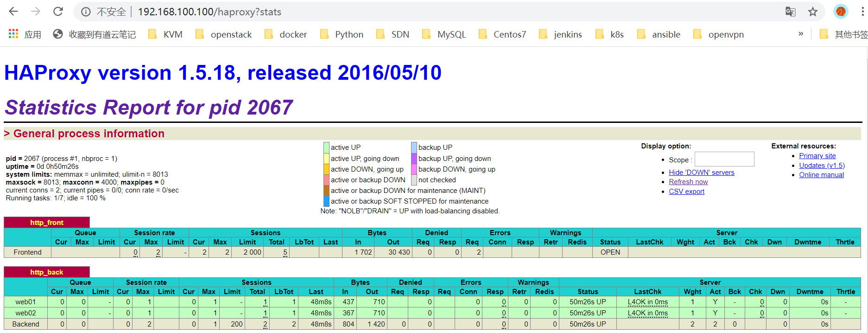Open the MySQL bookmark folder
This screenshot has width=868, height=333.
point(444,34)
